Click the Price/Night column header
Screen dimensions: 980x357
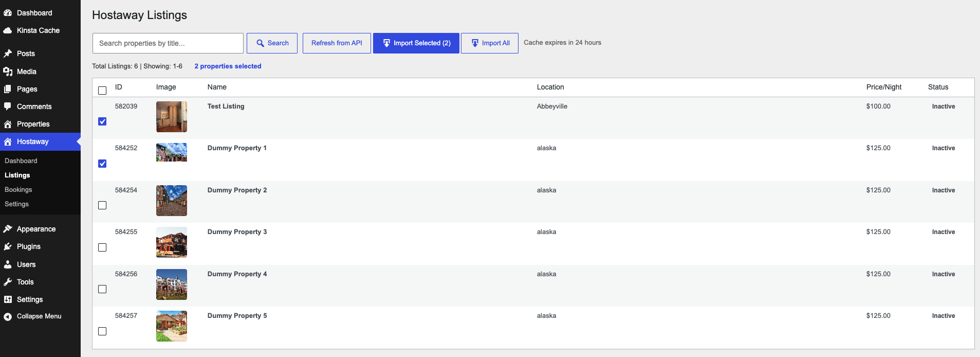[x=884, y=87]
